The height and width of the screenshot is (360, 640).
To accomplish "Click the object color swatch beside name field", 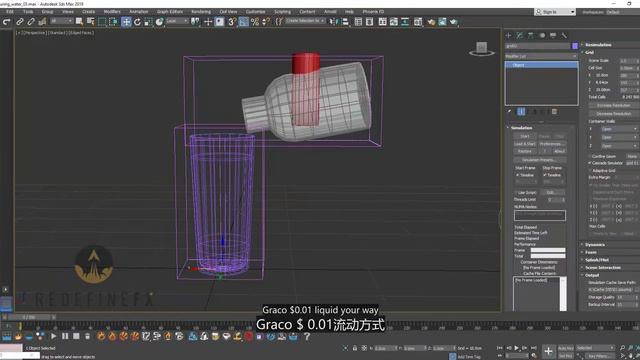I will [575, 46].
